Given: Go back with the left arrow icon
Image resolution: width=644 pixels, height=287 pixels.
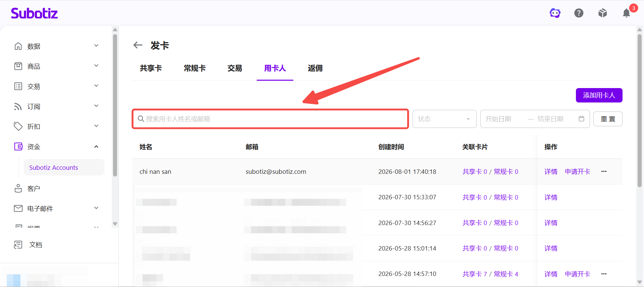Looking at the screenshot, I should [x=138, y=45].
